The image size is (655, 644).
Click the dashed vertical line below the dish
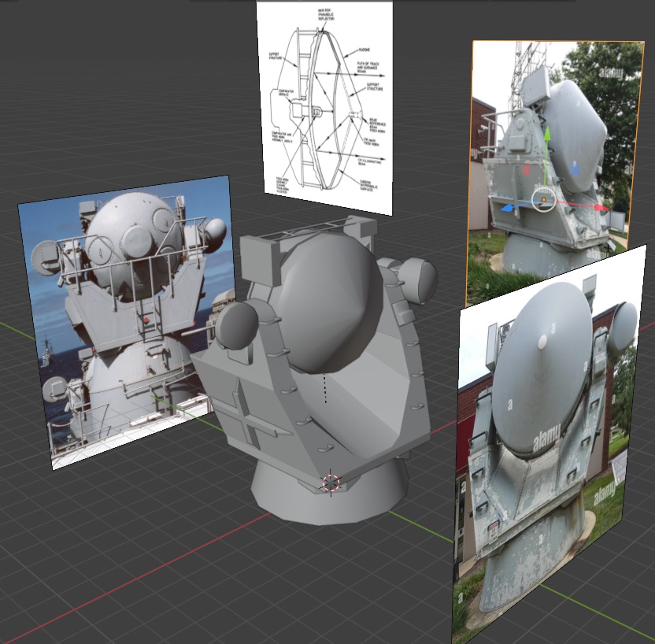pyautogui.click(x=326, y=388)
